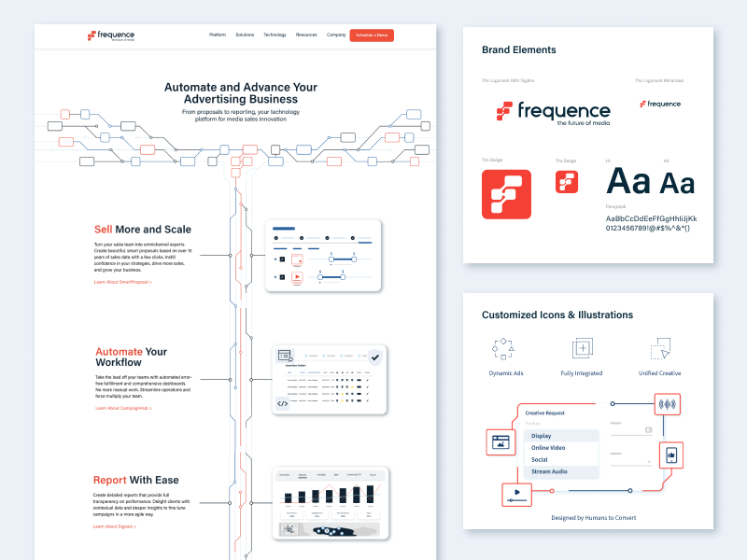The image size is (747, 560).
Task: Select the Unified Creative icon
Action: 660,348
